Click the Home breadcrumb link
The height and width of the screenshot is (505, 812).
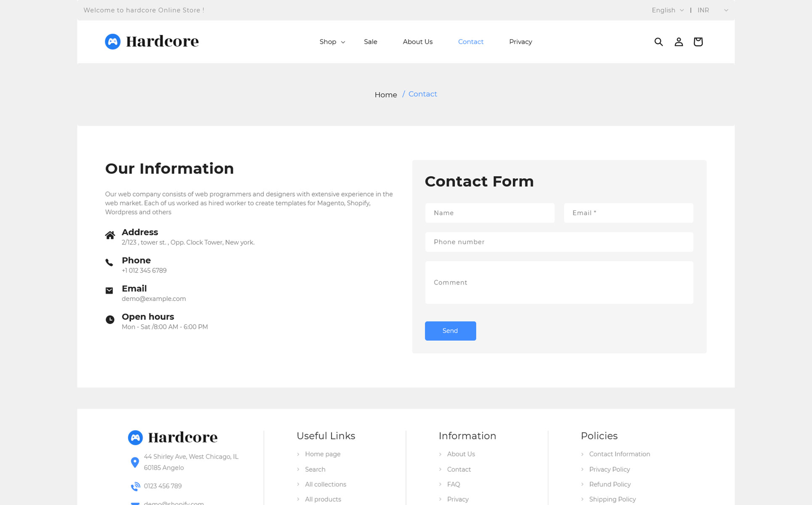385,95
